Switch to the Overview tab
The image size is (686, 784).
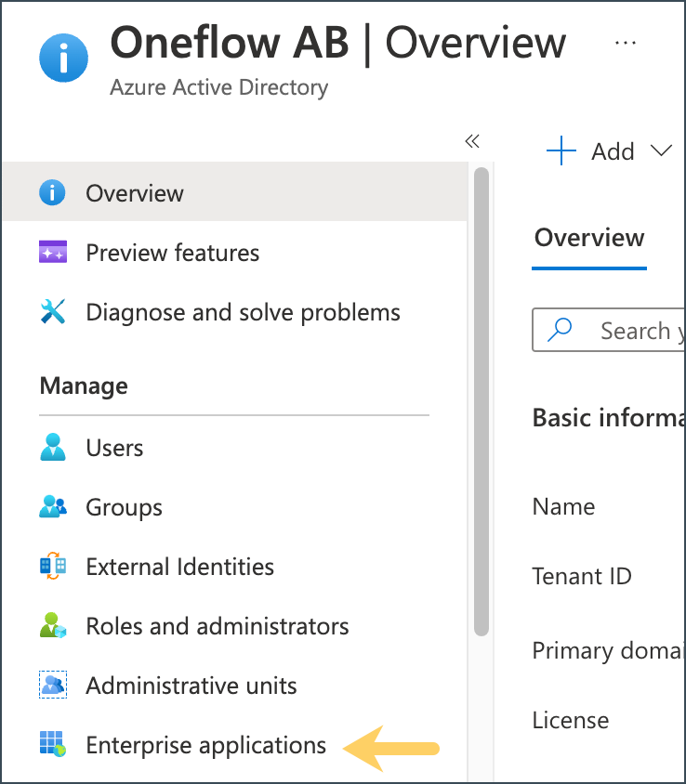(x=588, y=238)
